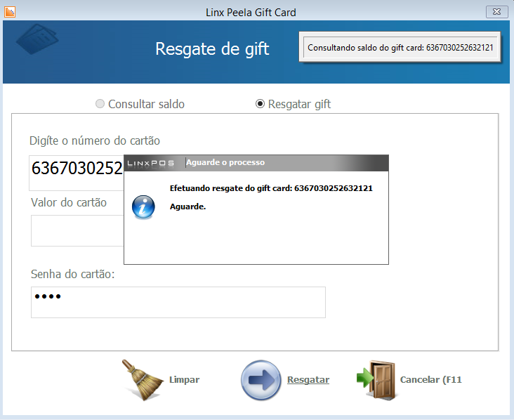514x420 pixels.
Task: Click the orange app icon in title bar
Action: (10, 12)
